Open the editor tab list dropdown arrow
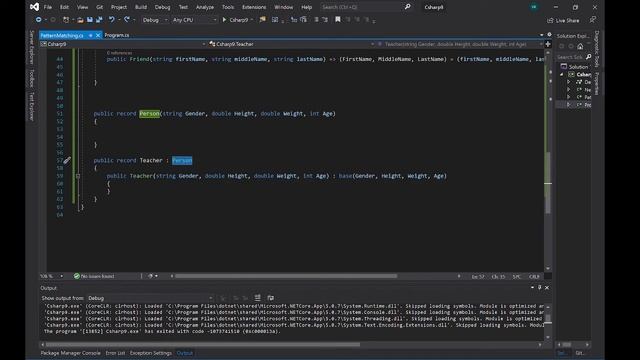The width and height of the screenshot is (640, 360). tap(542, 35)
